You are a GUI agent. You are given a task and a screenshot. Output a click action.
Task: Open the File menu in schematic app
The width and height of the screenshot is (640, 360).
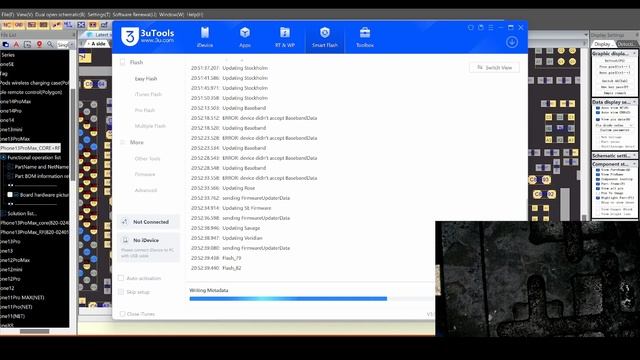[7, 14]
